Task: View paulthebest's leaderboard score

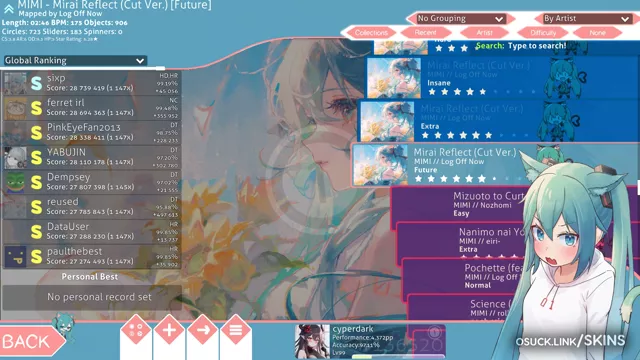Action: coord(92,257)
